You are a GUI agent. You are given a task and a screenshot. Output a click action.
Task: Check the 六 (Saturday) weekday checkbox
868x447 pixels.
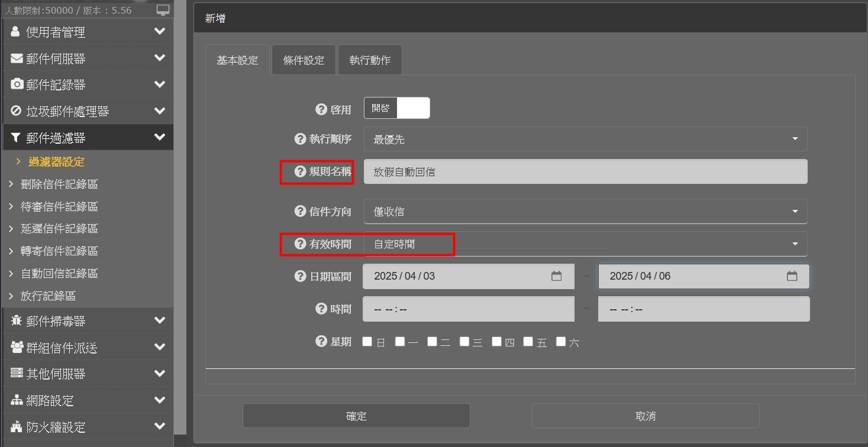pos(561,341)
